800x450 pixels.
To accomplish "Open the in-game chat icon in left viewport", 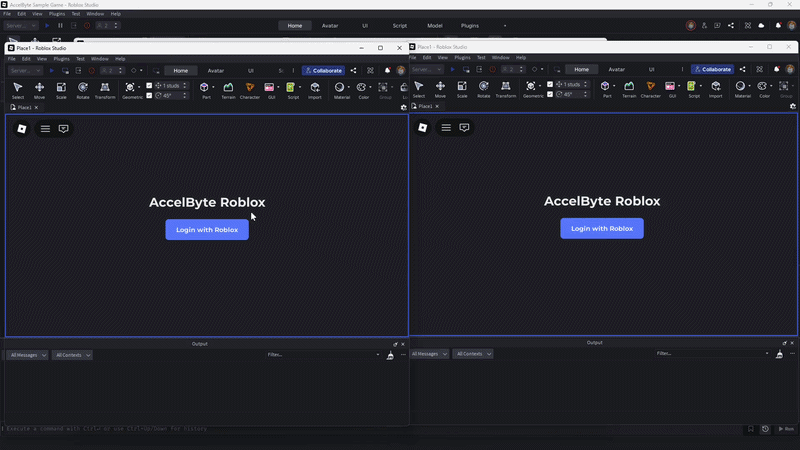I will [64, 129].
